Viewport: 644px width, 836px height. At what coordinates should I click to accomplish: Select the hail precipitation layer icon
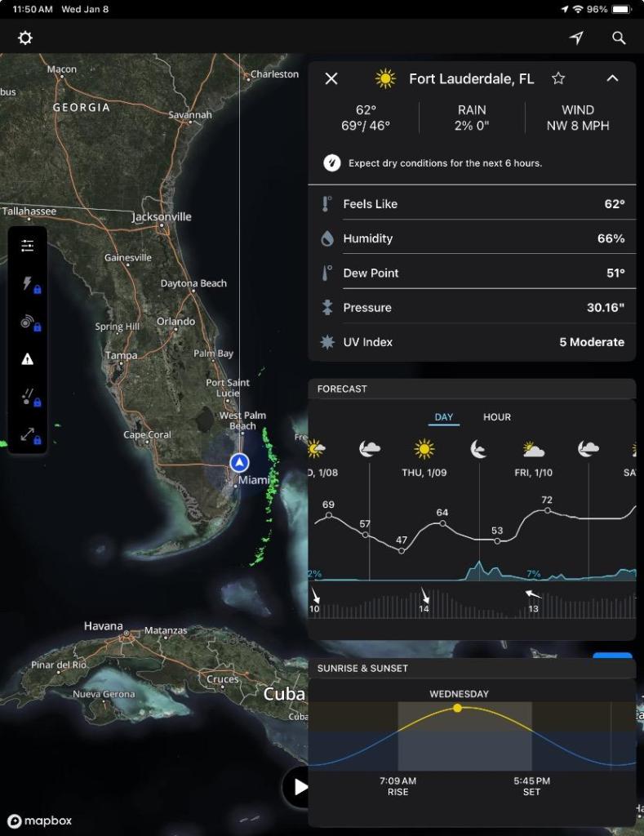pyautogui.click(x=28, y=397)
